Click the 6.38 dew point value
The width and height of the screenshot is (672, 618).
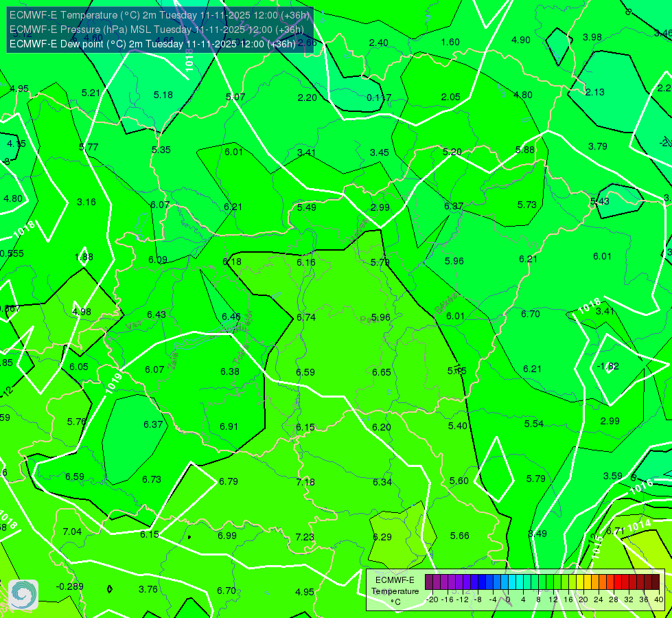point(230,371)
